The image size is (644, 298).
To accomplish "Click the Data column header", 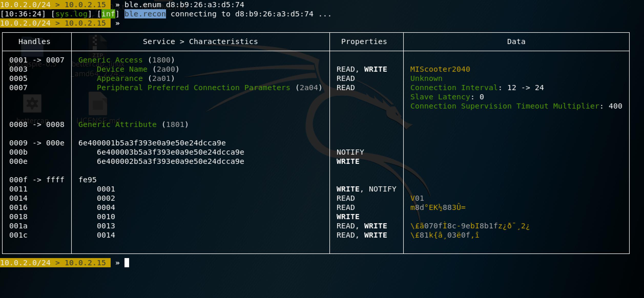I will (516, 41).
